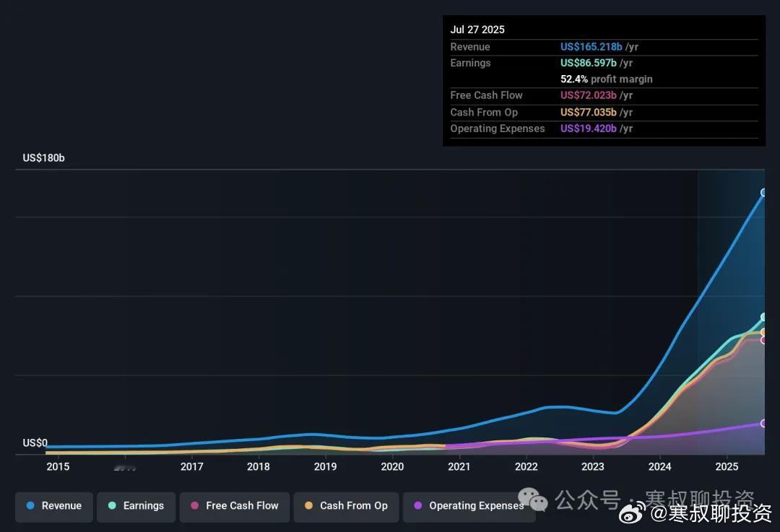The image size is (780, 532).
Task: Toggle the Earnings series legend button
Action: 136,507
